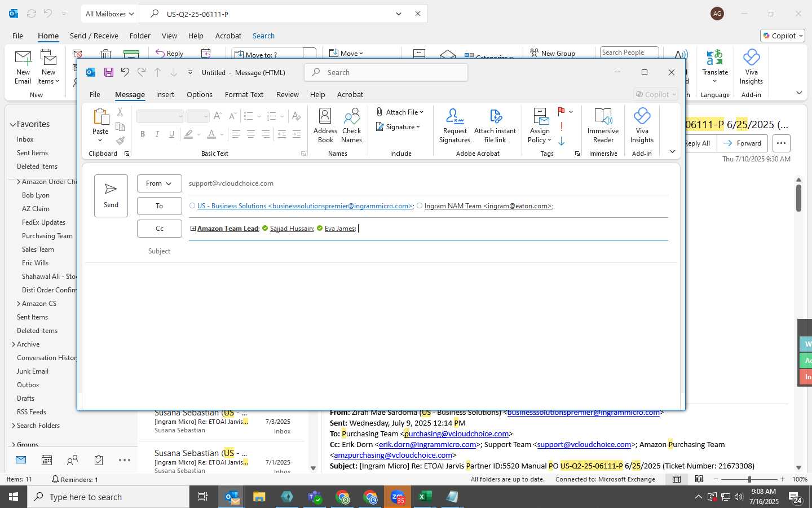Open more actions ellipsis in reading pane
Screen dimensions: 812x508
pos(781,143)
